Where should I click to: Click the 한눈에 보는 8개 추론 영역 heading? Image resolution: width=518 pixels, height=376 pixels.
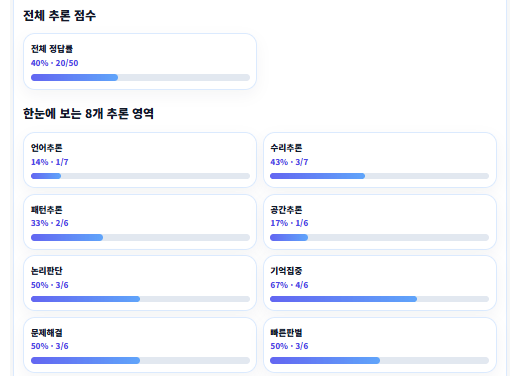[88, 113]
